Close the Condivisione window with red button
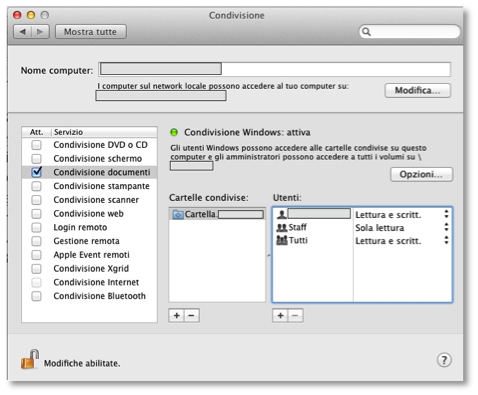The width and height of the screenshot is (478, 395). pos(17,15)
